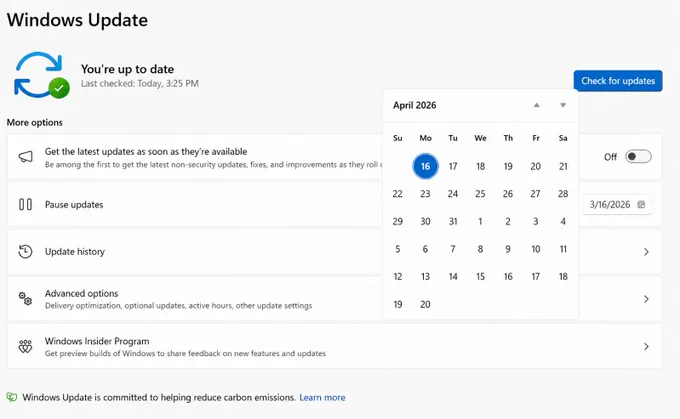This screenshot has height=419, width=680.
Task: Select the highlighted date 16
Action: (x=425, y=166)
